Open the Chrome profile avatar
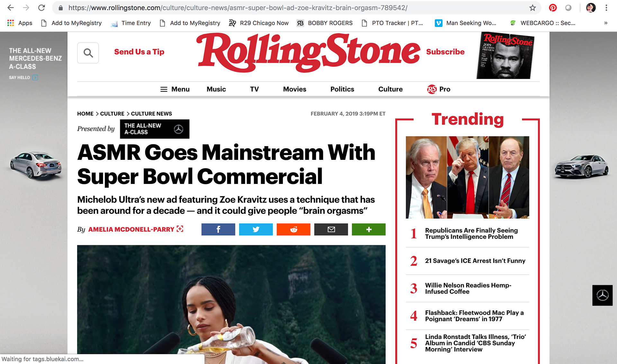The height and width of the screenshot is (364, 617). (x=591, y=8)
